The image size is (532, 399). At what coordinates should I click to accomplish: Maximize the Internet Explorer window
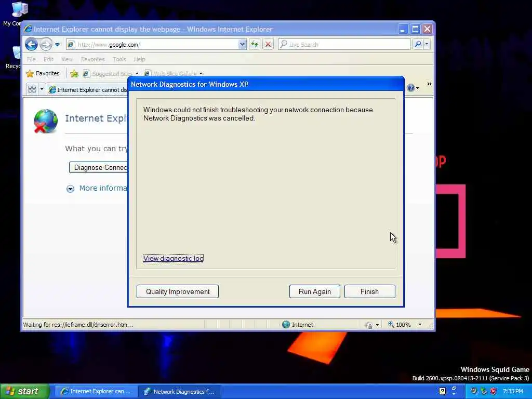point(415,29)
